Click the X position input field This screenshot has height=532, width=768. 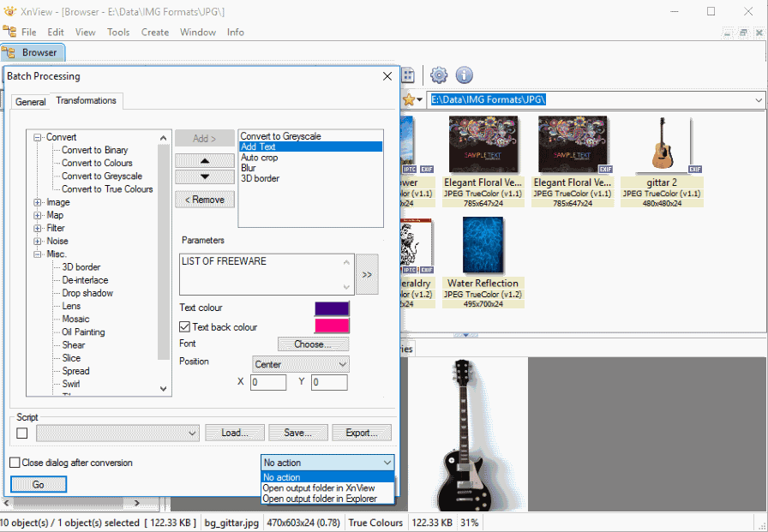(268, 382)
